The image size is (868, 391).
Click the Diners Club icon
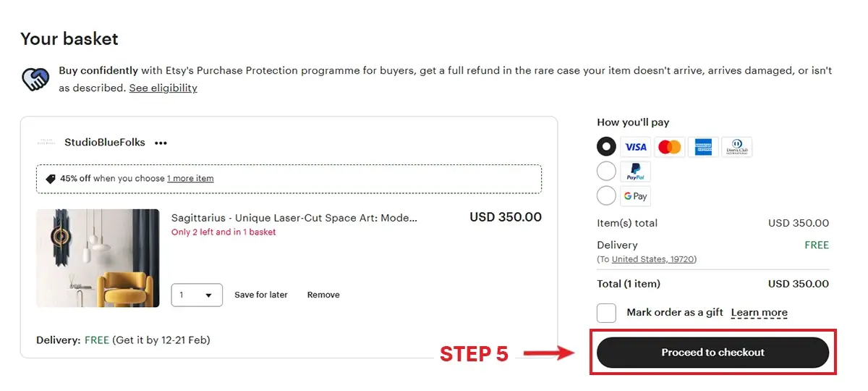[x=737, y=147]
